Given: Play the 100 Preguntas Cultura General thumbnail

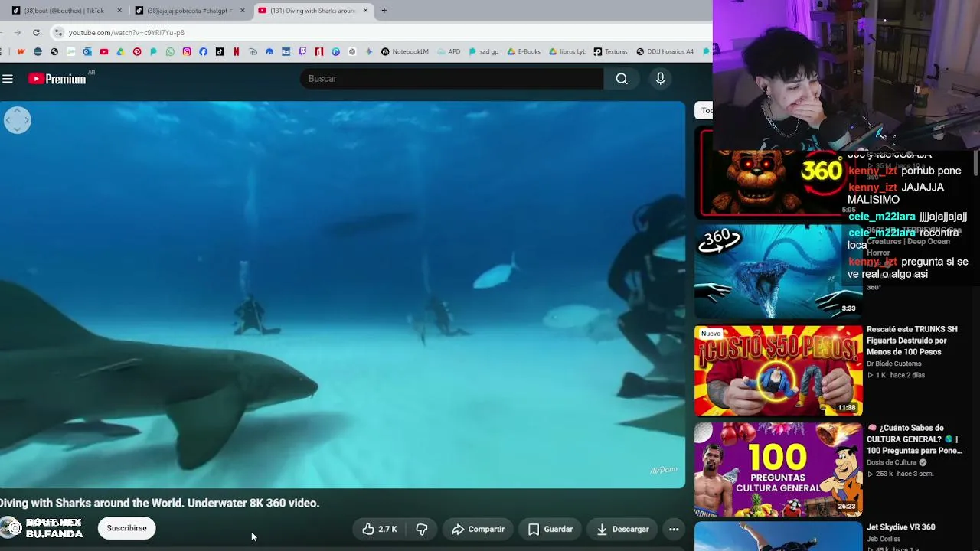Looking at the screenshot, I should (x=778, y=469).
